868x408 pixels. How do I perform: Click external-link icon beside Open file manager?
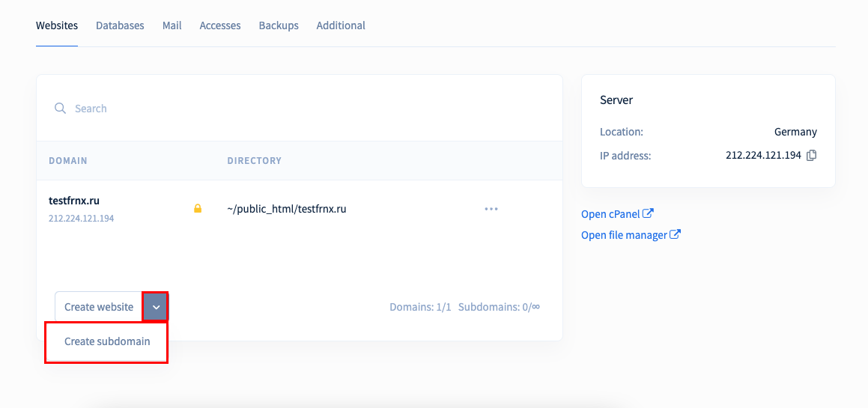click(675, 234)
